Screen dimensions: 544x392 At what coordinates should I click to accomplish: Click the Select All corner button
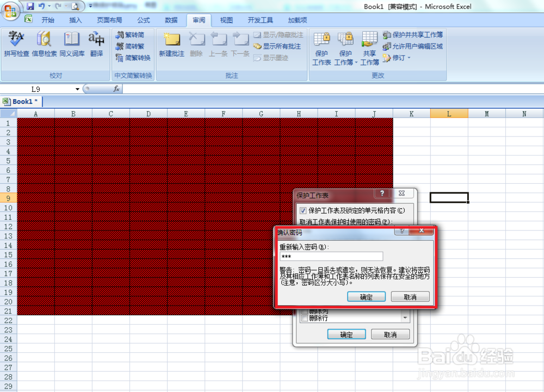pos(8,113)
